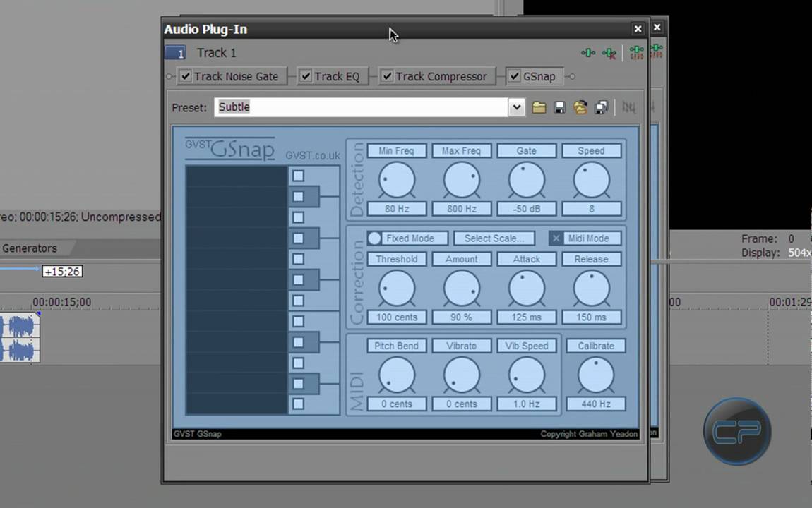Click the 80 Hz value box

coord(397,209)
